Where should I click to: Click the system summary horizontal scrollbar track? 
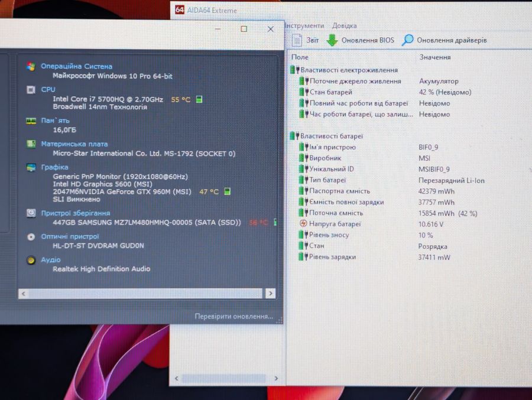[x=145, y=294]
